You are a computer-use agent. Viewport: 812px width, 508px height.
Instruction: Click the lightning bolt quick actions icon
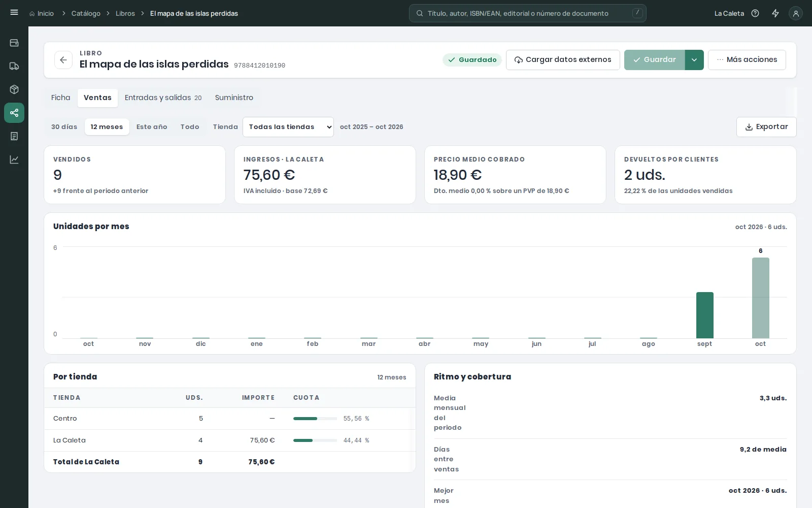tap(775, 13)
